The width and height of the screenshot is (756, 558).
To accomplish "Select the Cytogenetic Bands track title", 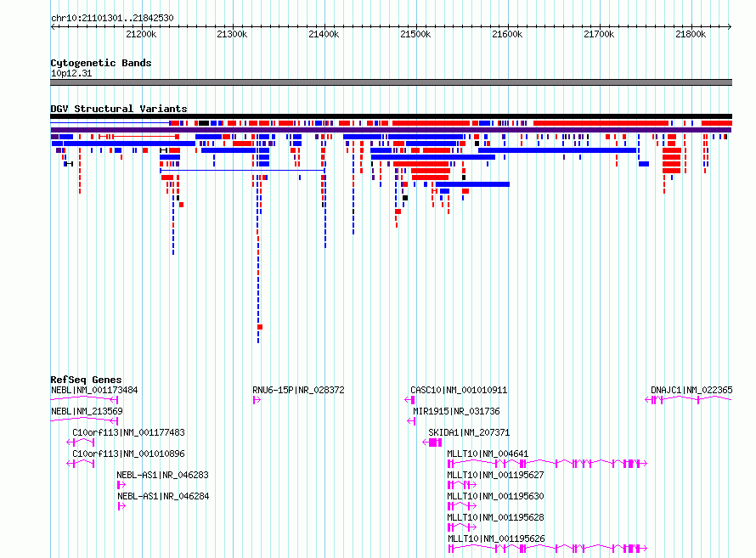I will point(101,63).
